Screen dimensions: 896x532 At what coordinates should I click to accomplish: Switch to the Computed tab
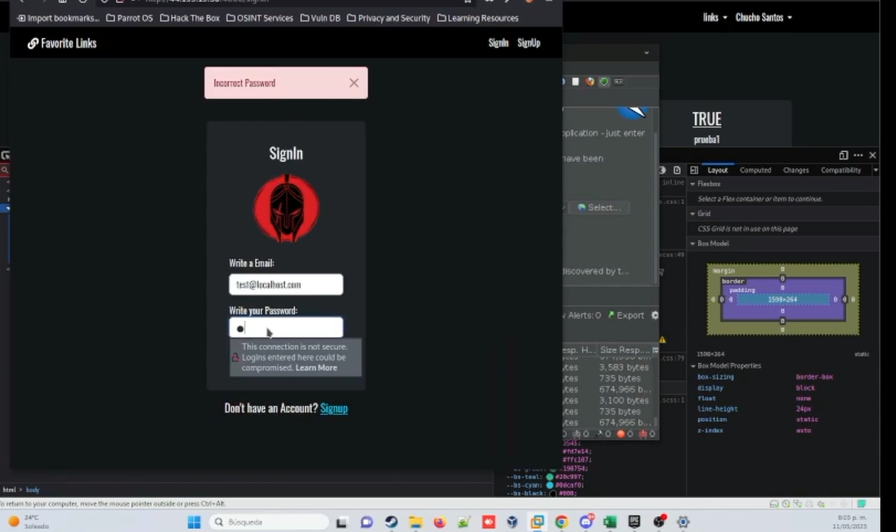pyautogui.click(x=755, y=170)
